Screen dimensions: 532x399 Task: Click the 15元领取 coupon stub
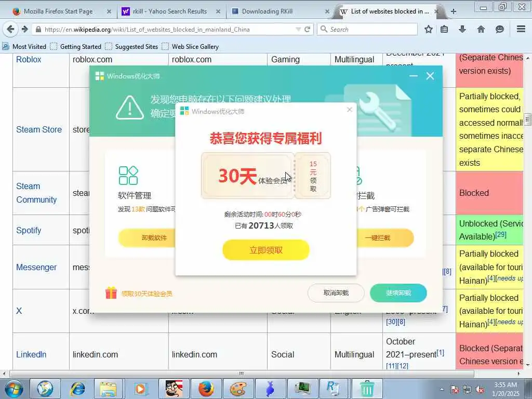click(x=313, y=176)
